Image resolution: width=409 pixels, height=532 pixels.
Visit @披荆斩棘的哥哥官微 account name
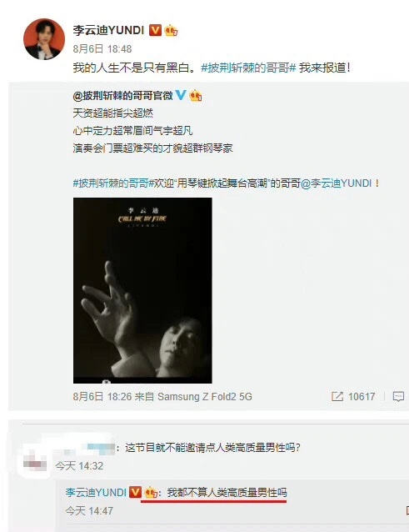coord(123,96)
